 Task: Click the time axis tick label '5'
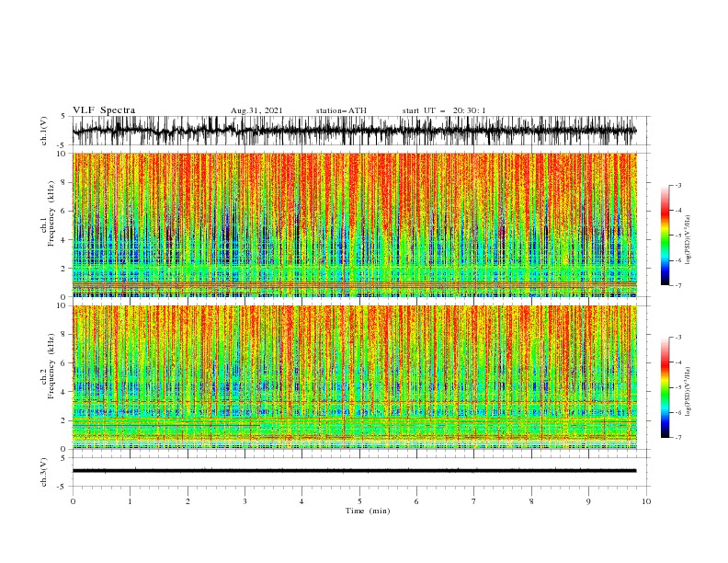click(x=359, y=501)
